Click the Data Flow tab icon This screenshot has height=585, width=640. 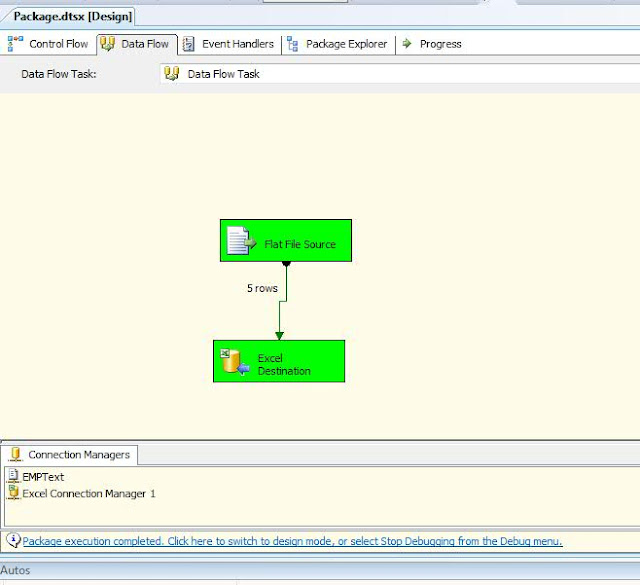pos(107,44)
